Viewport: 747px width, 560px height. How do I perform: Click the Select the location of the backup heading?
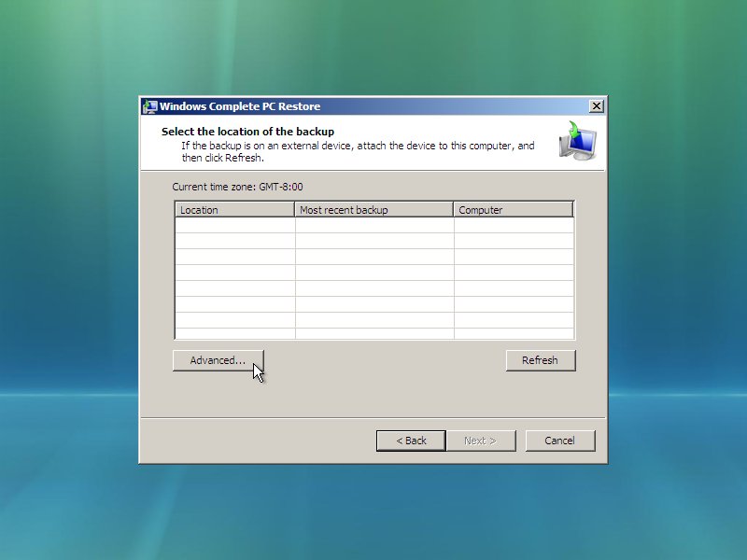pyautogui.click(x=247, y=132)
